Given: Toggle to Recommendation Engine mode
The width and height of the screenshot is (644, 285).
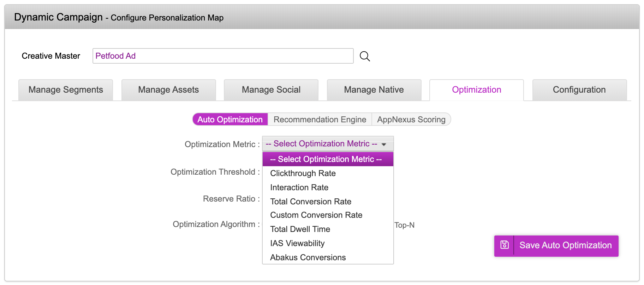Looking at the screenshot, I should pyautogui.click(x=320, y=120).
